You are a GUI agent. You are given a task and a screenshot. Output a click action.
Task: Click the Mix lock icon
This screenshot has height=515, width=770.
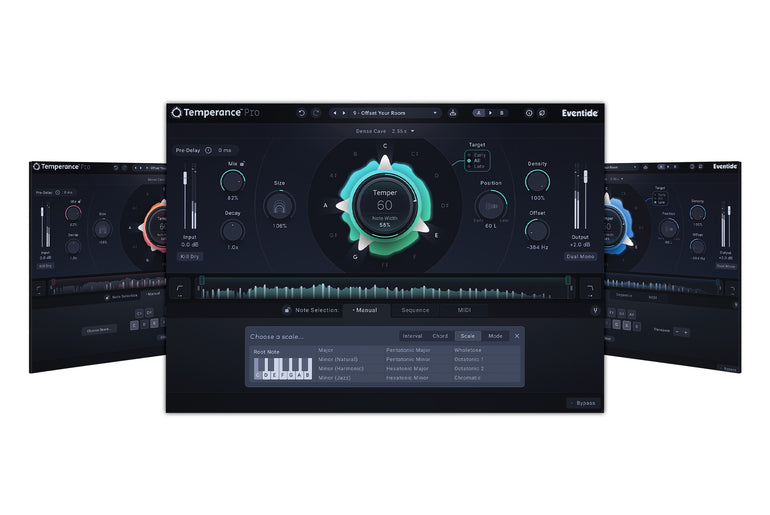(x=245, y=162)
